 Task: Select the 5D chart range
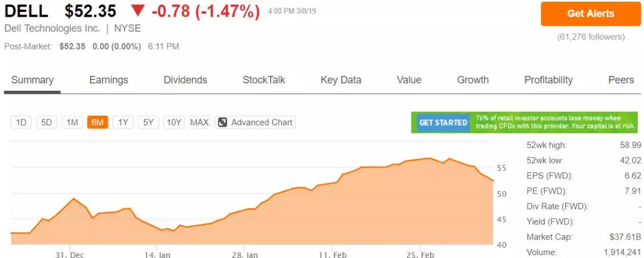coord(47,122)
